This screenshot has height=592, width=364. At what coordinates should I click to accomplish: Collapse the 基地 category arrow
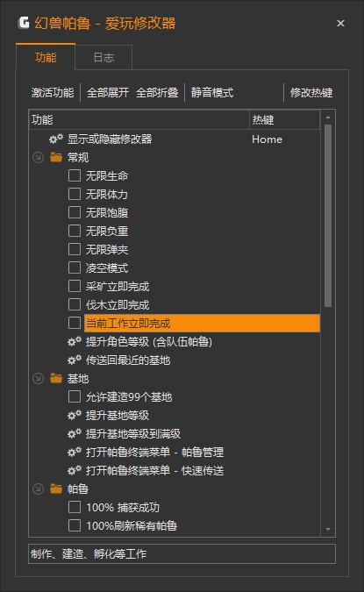(38, 378)
